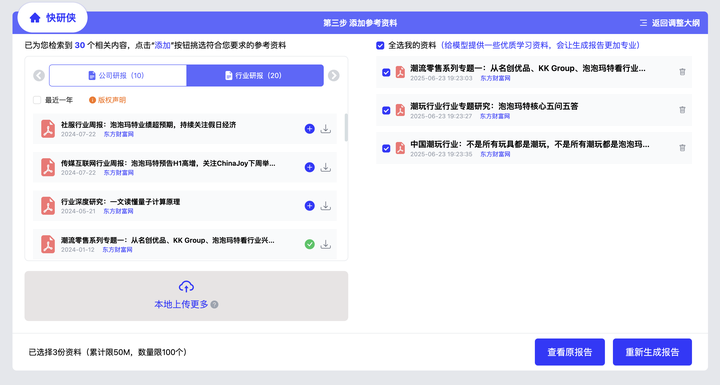This screenshot has height=385, width=720.
Task: Open selected title 潮玩行业行业专题研究：泡泡玛特核心五问五答
Action: coord(494,106)
